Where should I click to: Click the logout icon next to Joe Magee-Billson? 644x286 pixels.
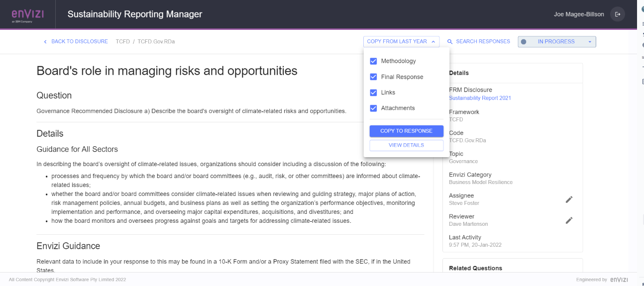(x=618, y=14)
